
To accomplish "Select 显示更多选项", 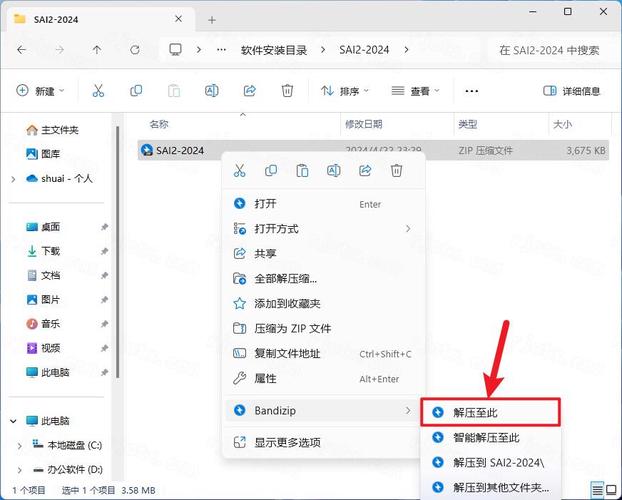I will tap(324, 442).
